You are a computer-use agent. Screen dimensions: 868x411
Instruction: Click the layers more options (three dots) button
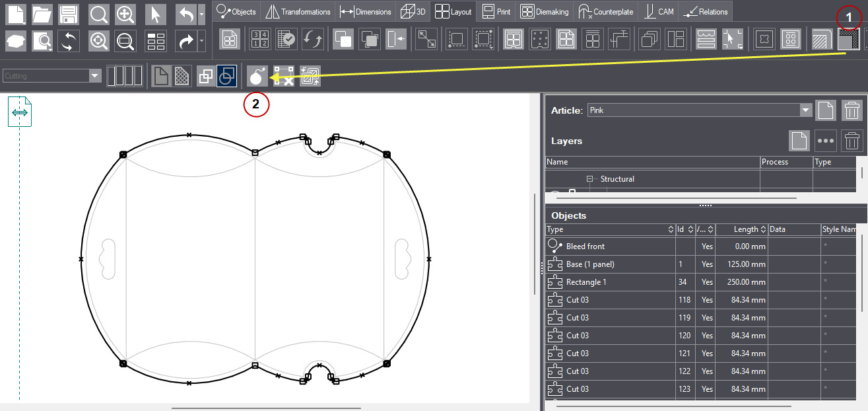tap(826, 141)
